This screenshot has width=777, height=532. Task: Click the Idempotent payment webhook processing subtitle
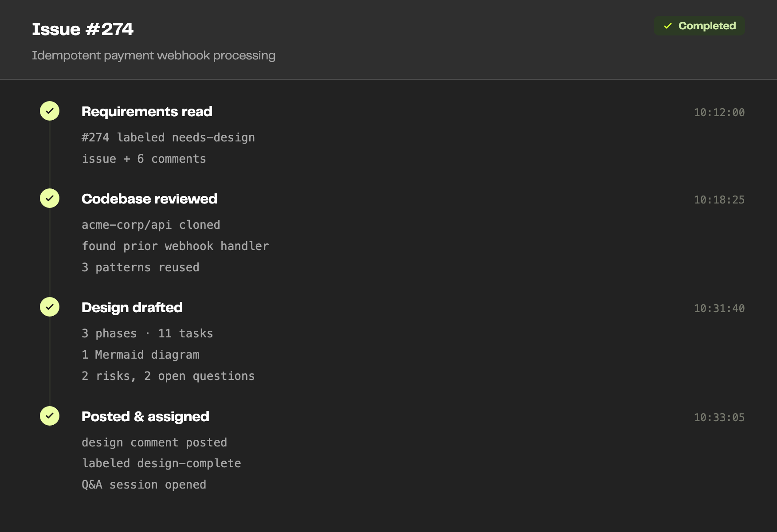(x=153, y=55)
